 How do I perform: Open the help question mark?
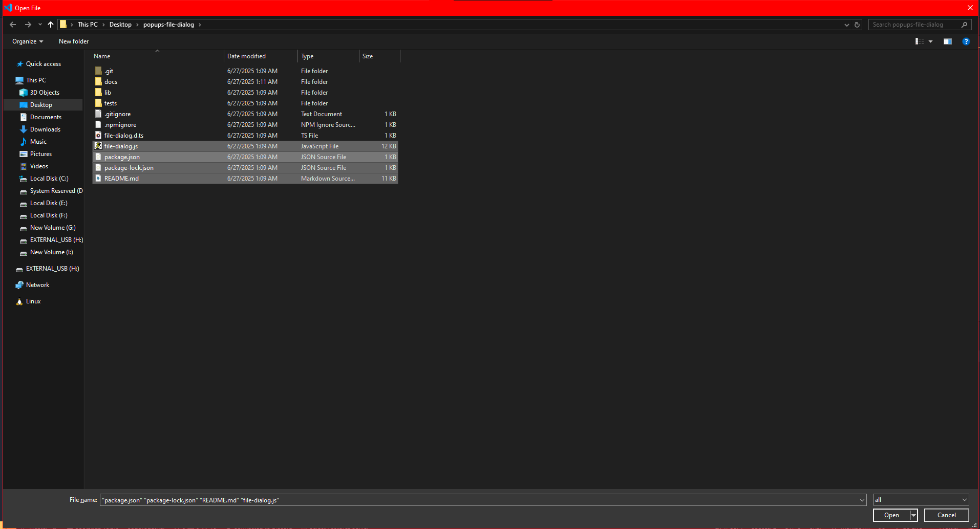[966, 41]
